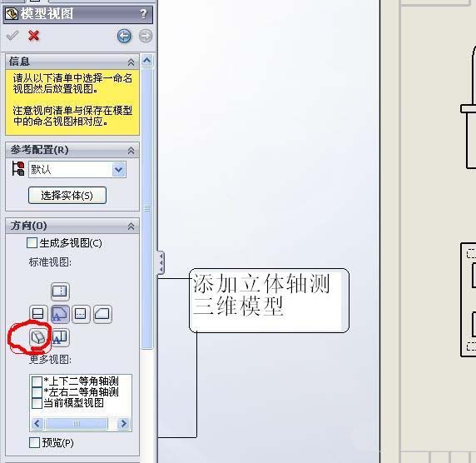
Task: Click the red X cancel icon
Action: click(x=33, y=36)
